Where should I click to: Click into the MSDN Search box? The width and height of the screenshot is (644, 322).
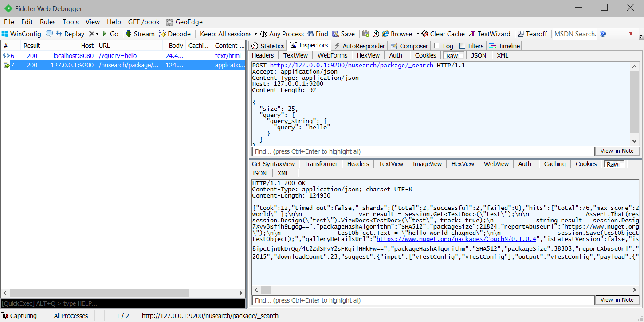click(x=575, y=34)
